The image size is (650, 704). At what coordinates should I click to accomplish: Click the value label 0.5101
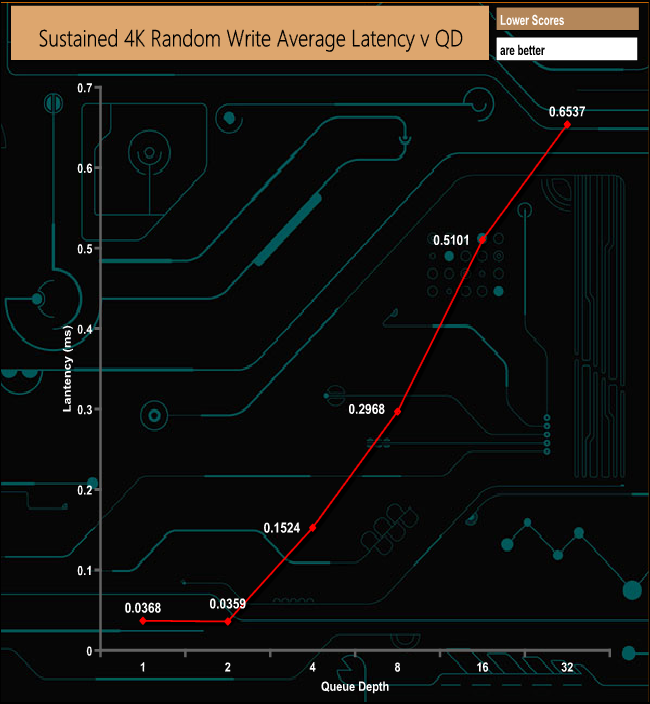[x=451, y=240]
